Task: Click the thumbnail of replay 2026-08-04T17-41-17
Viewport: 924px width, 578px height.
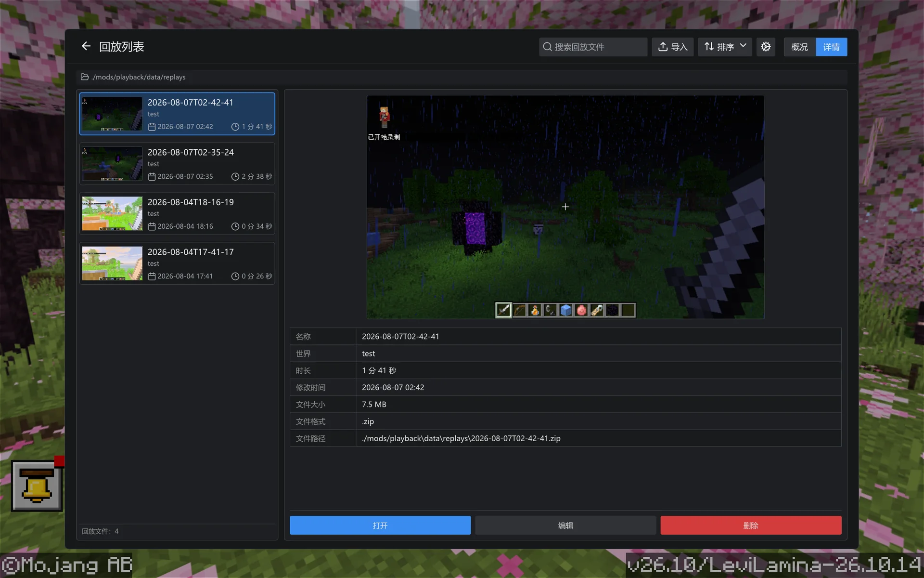Action: (x=112, y=263)
